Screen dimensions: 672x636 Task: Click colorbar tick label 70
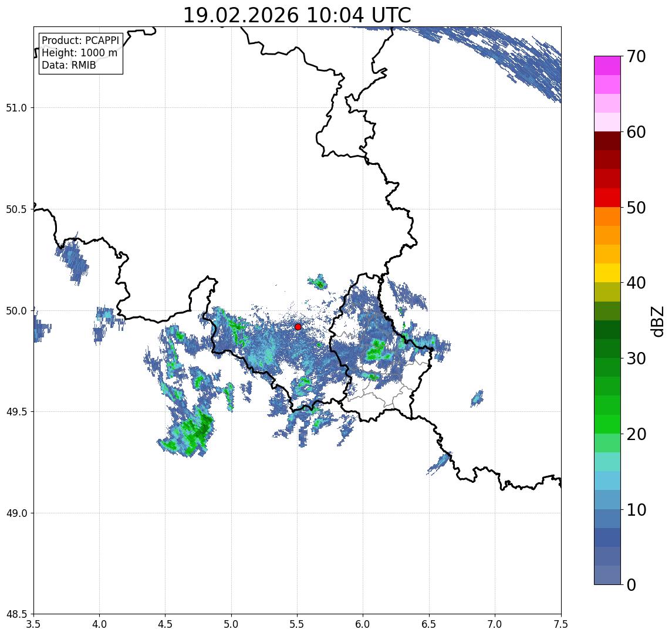pyautogui.click(x=636, y=56)
